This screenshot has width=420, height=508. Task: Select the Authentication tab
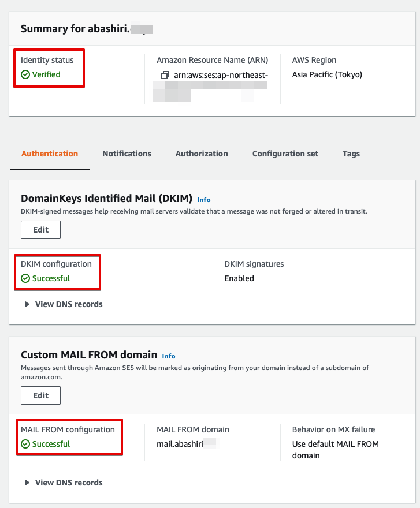point(49,154)
